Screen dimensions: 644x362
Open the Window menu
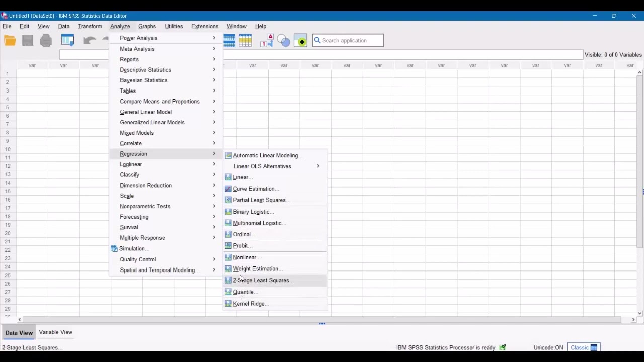236,26
